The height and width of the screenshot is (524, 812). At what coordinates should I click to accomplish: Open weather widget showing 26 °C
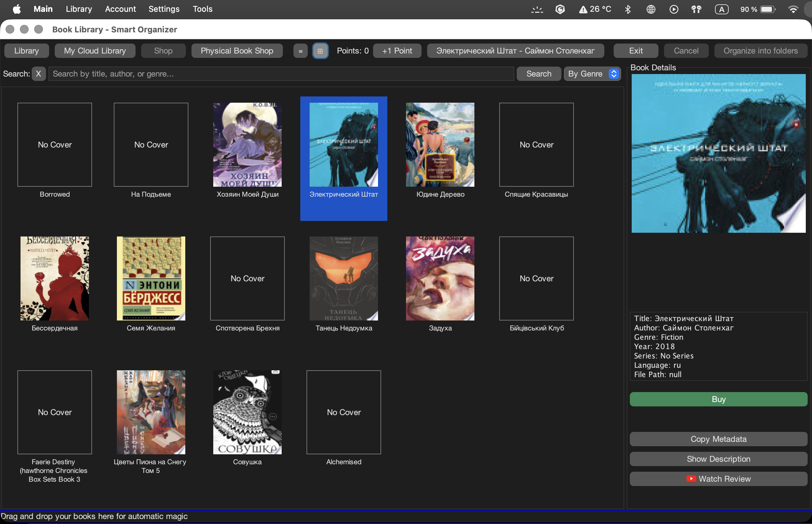point(595,9)
